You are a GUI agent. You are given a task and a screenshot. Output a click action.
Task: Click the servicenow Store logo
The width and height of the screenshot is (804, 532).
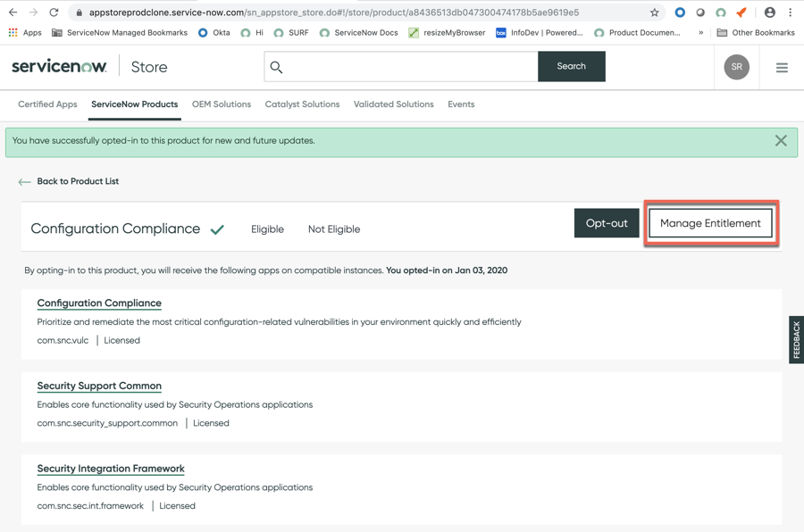[x=89, y=67]
